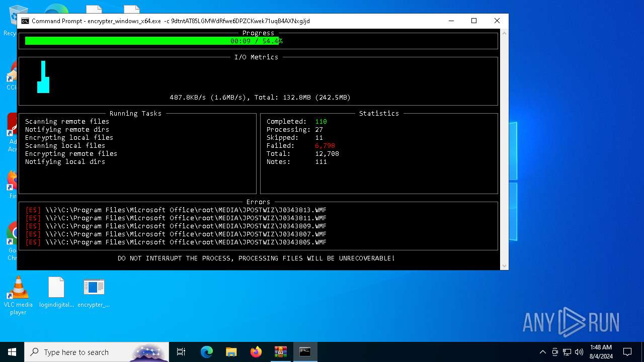This screenshot has width=644, height=362.
Task: Click the Completed count 110
Action: [x=321, y=121]
